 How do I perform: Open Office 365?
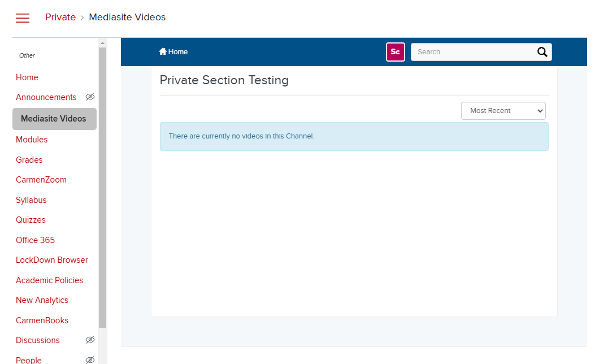tap(35, 240)
